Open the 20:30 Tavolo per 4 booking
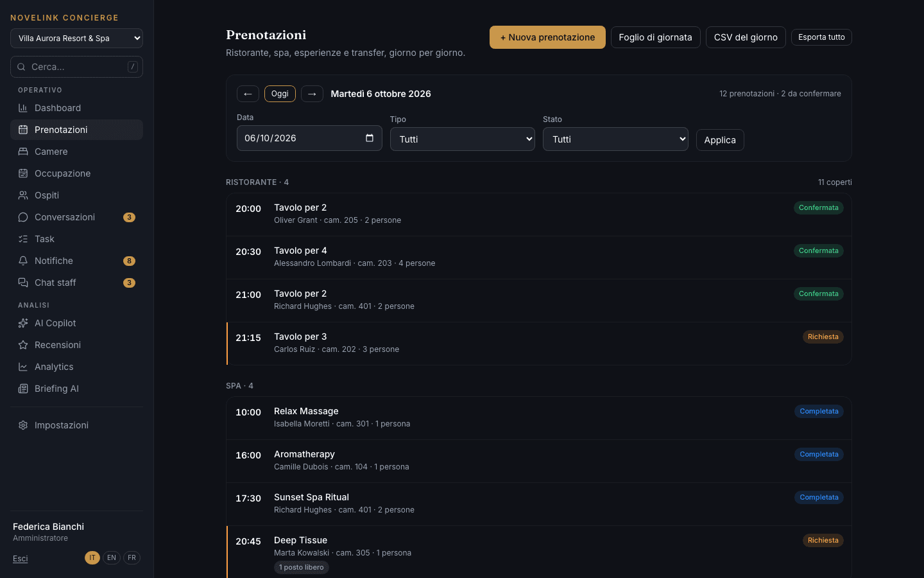Image resolution: width=924 pixels, height=578 pixels. tap(539, 258)
